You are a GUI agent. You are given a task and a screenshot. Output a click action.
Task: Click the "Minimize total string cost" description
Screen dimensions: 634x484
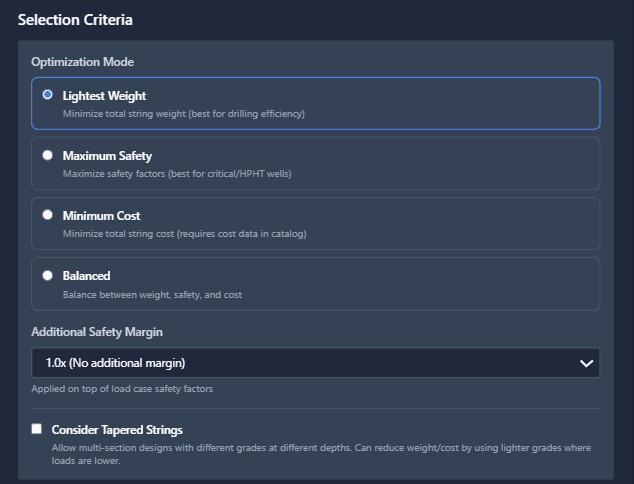coord(184,234)
